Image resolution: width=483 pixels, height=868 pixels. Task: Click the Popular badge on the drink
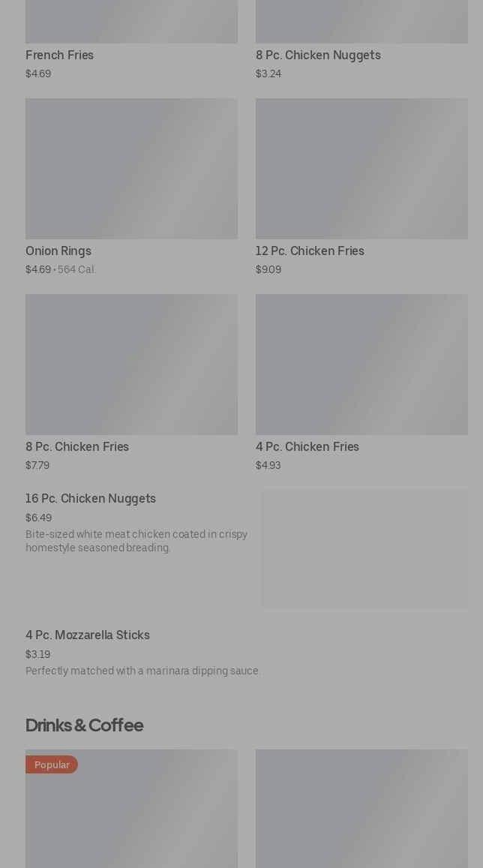coord(52,764)
